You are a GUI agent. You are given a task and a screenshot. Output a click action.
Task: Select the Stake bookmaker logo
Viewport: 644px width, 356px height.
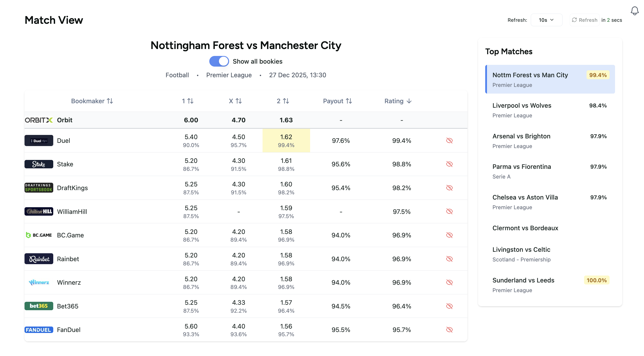point(38,164)
